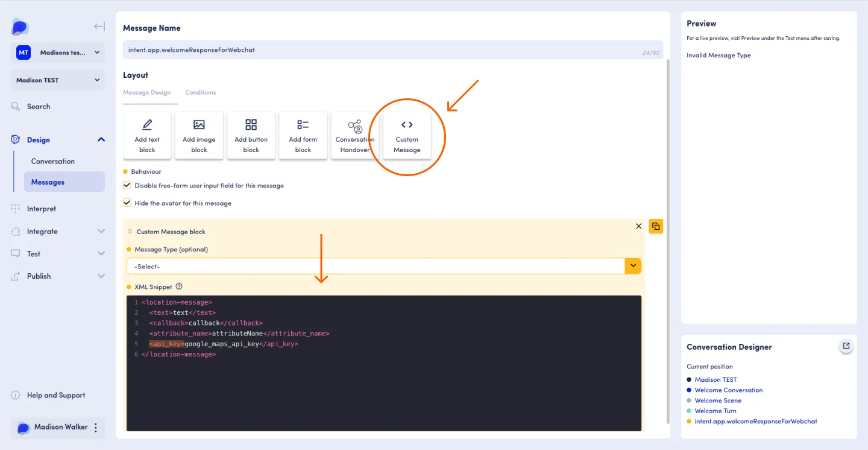Click the main panel vertical scrollbar
Viewport: 868px width, 450px height.
point(667,241)
